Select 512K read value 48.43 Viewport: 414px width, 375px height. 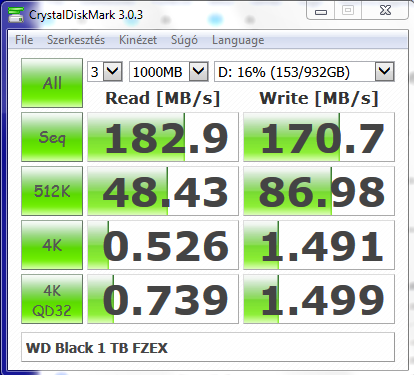(x=163, y=191)
